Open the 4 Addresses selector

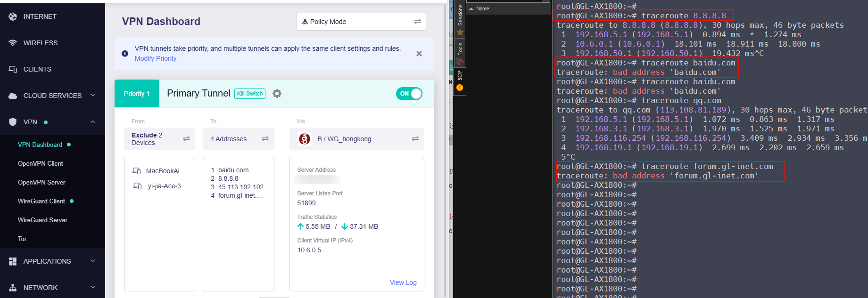[x=239, y=139]
